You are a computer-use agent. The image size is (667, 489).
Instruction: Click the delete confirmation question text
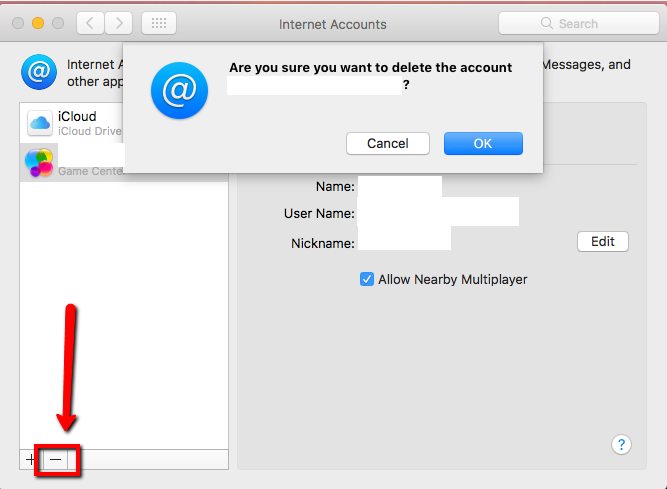coord(371,76)
